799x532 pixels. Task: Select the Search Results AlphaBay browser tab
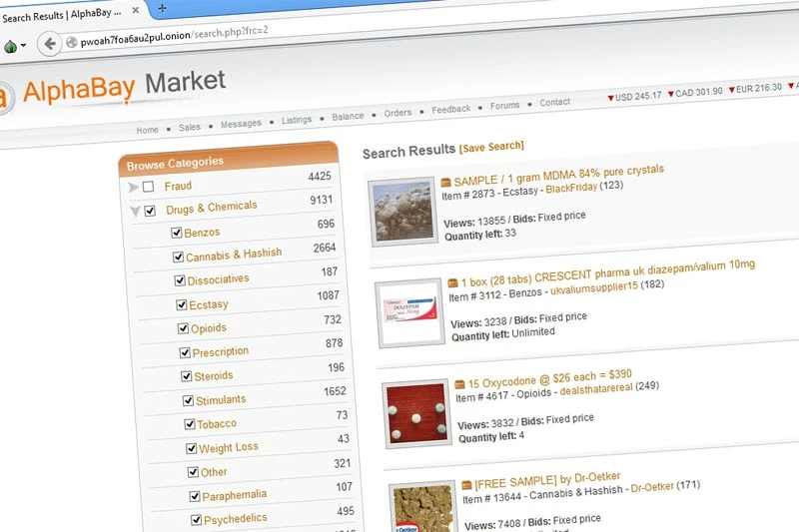coord(70,14)
